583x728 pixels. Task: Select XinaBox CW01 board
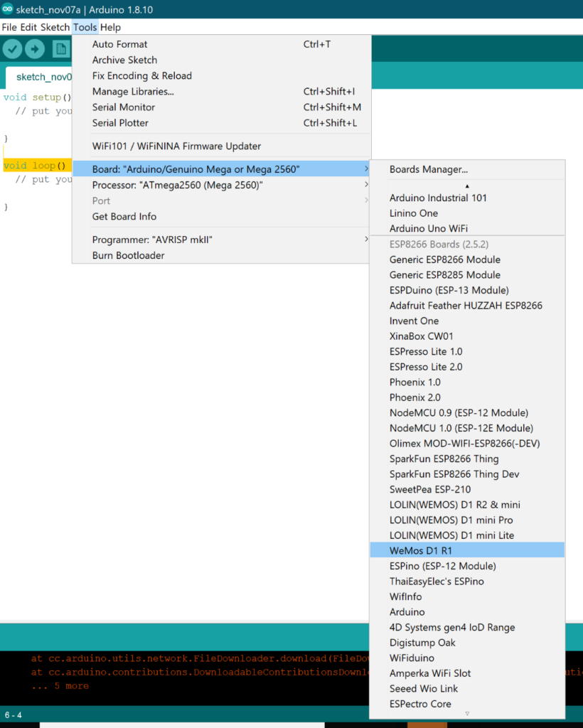467,336
